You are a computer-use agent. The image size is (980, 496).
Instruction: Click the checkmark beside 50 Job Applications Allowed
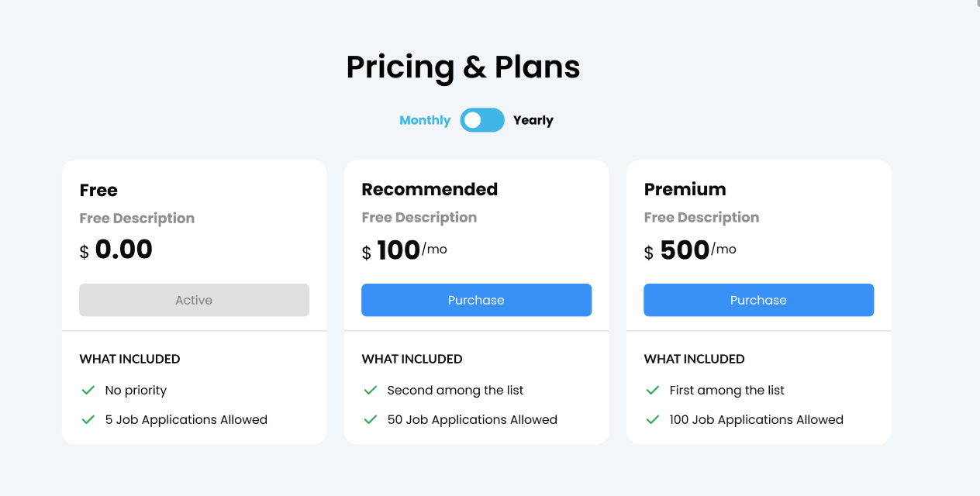click(371, 419)
